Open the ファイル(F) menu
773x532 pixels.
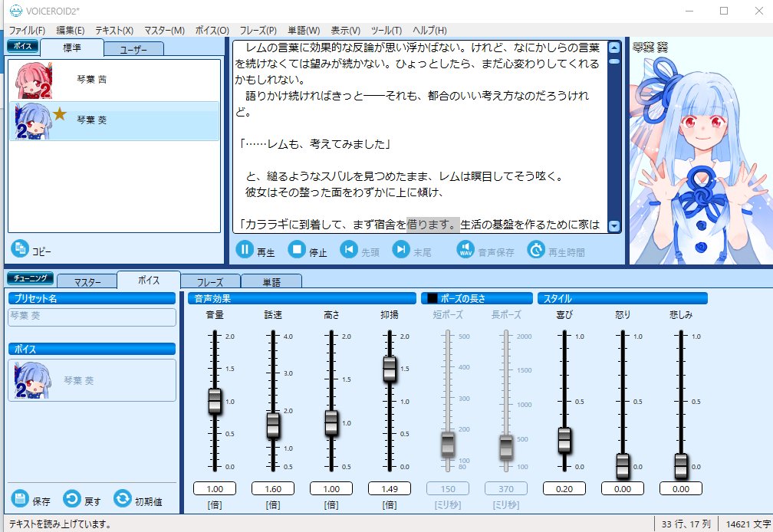[27, 31]
